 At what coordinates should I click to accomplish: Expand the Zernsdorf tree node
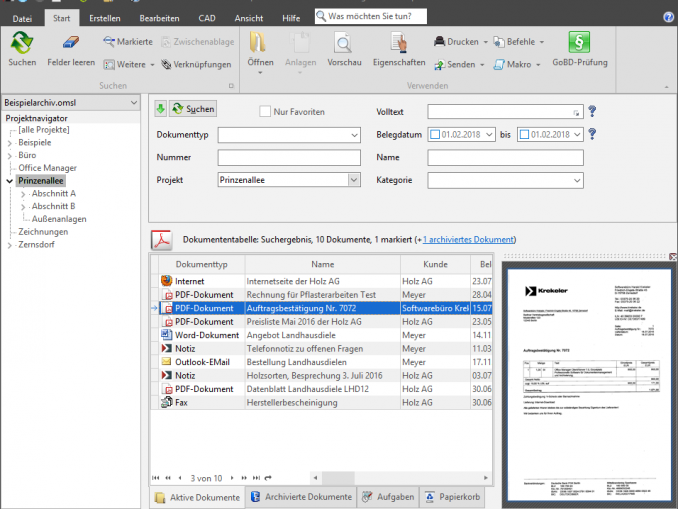pyautogui.click(x=10, y=245)
